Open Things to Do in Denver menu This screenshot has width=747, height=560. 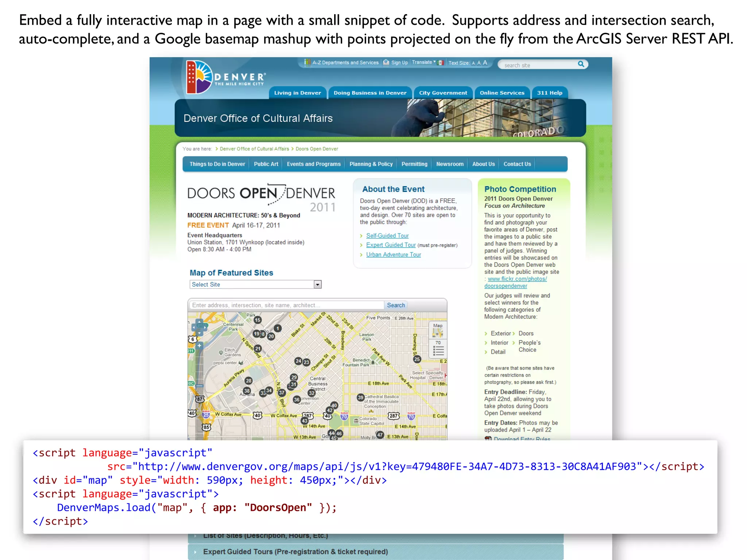point(217,164)
